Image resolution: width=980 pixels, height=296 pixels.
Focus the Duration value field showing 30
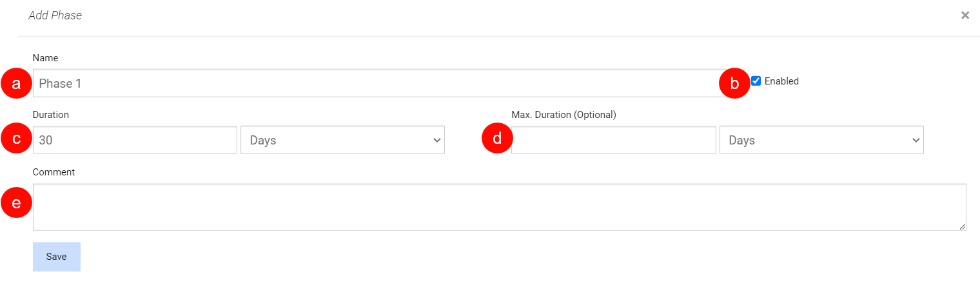[135, 140]
